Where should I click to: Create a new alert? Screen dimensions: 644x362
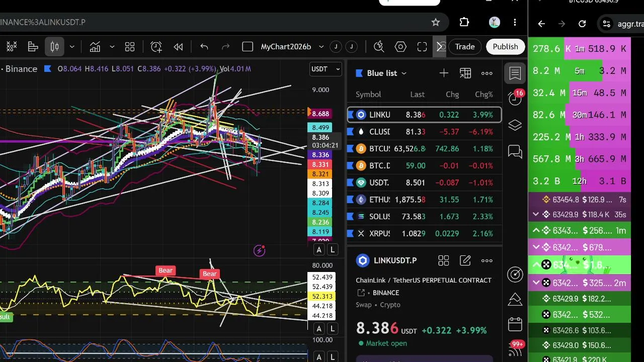tap(156, 47)
